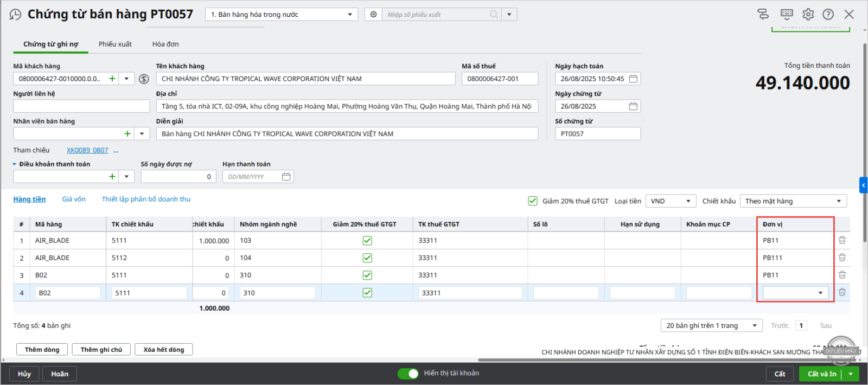Delete row 1 using trash icon
This screenshot has width=868, height=385.
coord(842,240)
